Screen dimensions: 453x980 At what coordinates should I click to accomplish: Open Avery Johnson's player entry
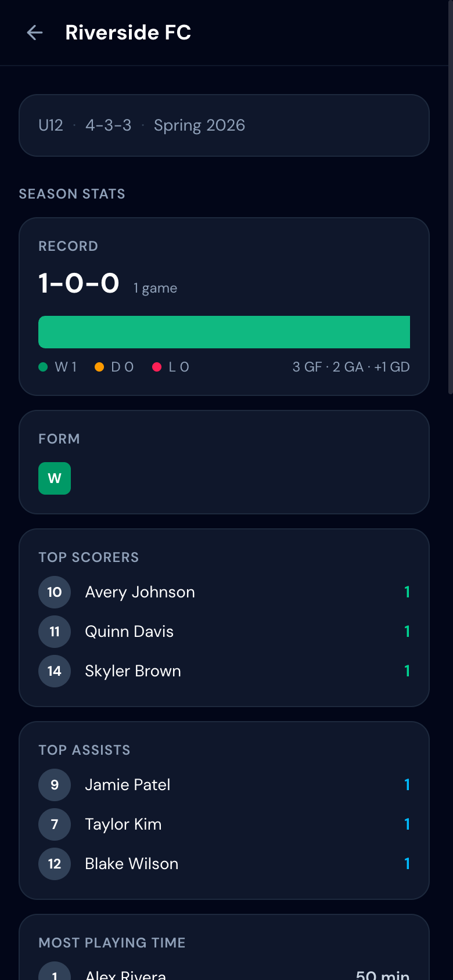click(x=140, y=592)
